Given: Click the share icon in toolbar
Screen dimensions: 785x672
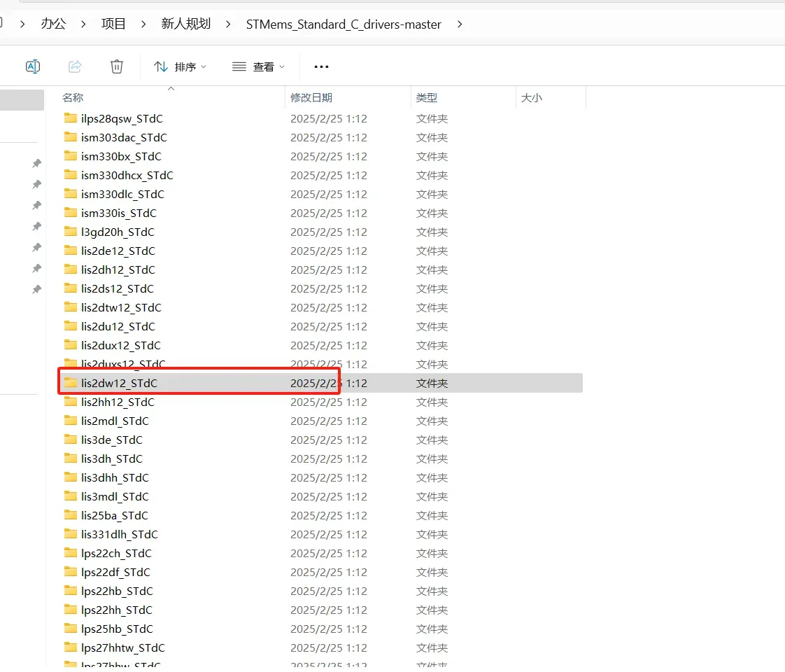Looking at the screenshot, I should point(75,66).
